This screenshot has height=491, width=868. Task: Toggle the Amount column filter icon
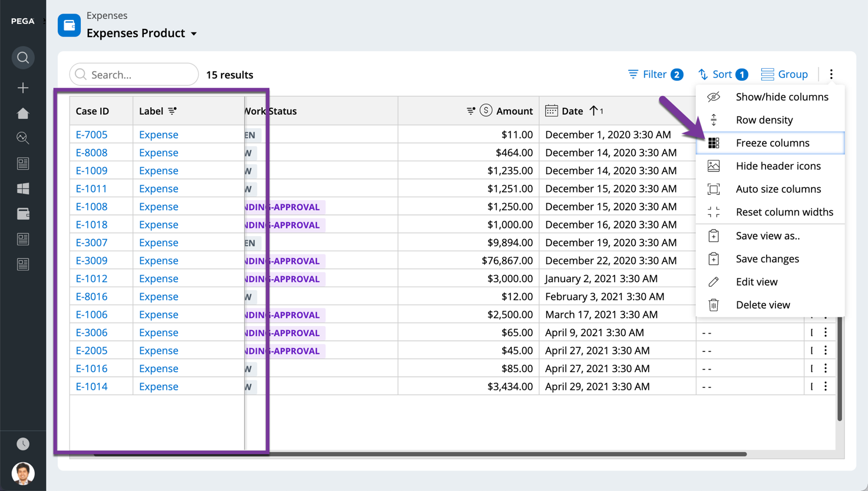(470, 110)
